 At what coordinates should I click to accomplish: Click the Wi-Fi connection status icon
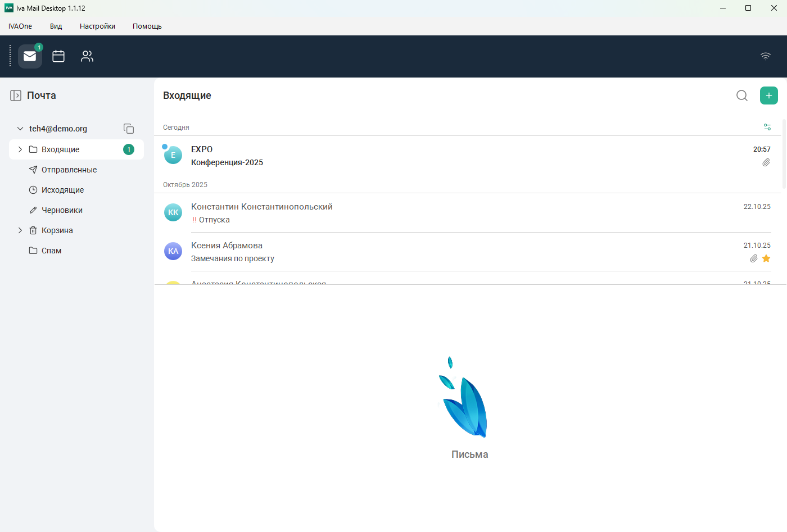pos(765,56)
